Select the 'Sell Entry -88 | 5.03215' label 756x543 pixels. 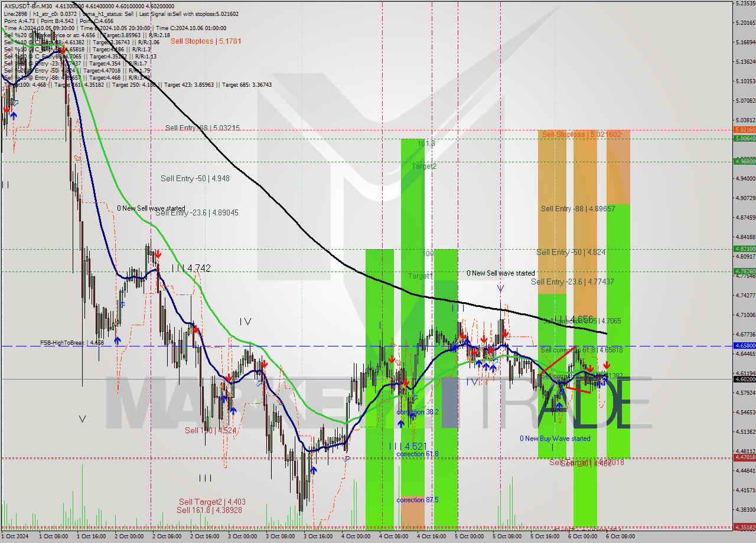(203, 127)
